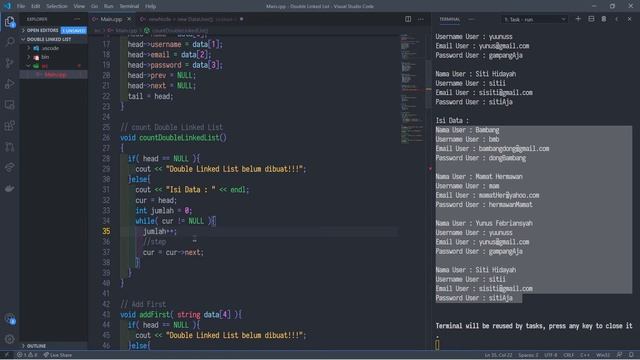Screen dimensions: 640x360
Task: Close the terminal panel
Action: click(x=629, y=19)
